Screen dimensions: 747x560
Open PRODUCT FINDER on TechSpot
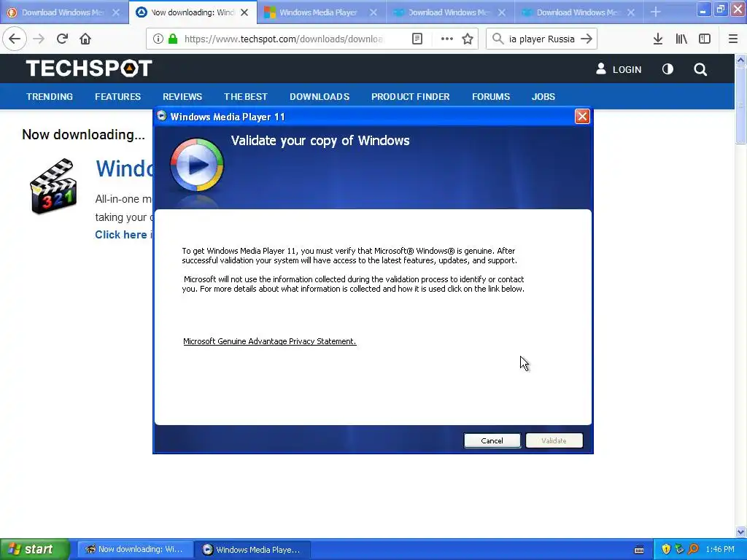pyautogui.click(x=411, y=97)
